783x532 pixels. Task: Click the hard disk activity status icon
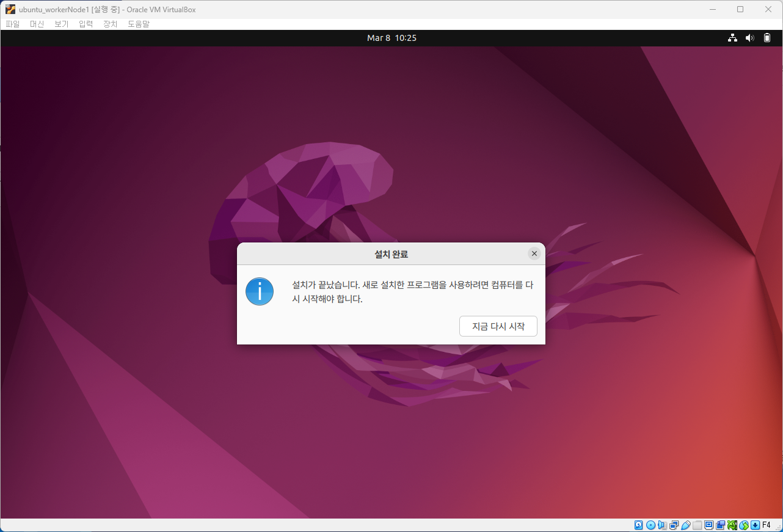pyautogui.click(x=638, y=525)
